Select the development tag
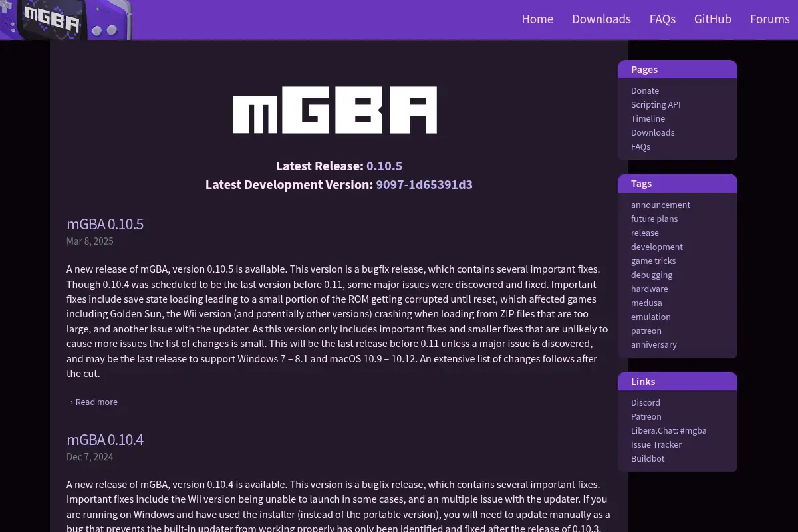The width and height of the screenshot is (798, 532). click(657, 247)
